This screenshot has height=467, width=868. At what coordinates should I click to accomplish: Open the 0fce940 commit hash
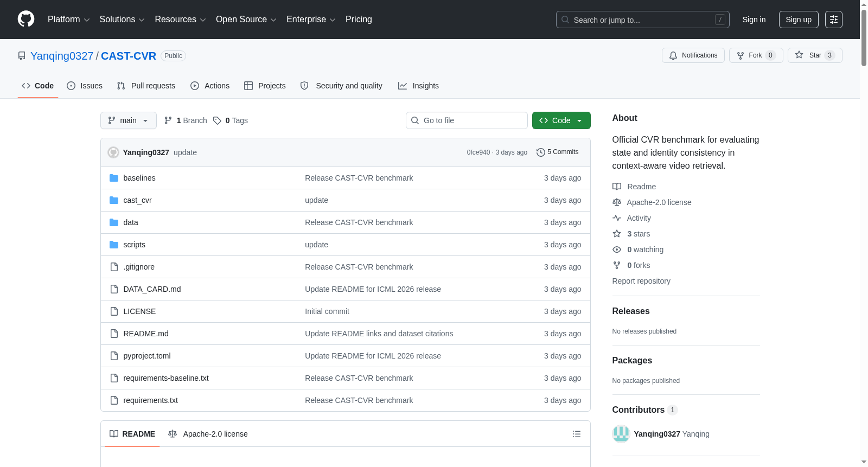click(x=478, y=152)
